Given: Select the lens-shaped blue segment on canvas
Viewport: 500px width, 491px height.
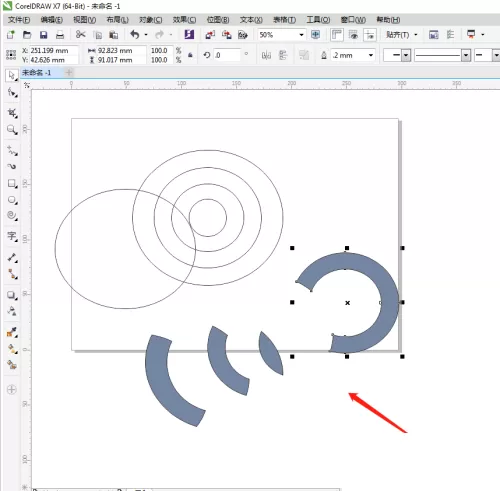Looking at the screenshot, I should click(271, 353).
